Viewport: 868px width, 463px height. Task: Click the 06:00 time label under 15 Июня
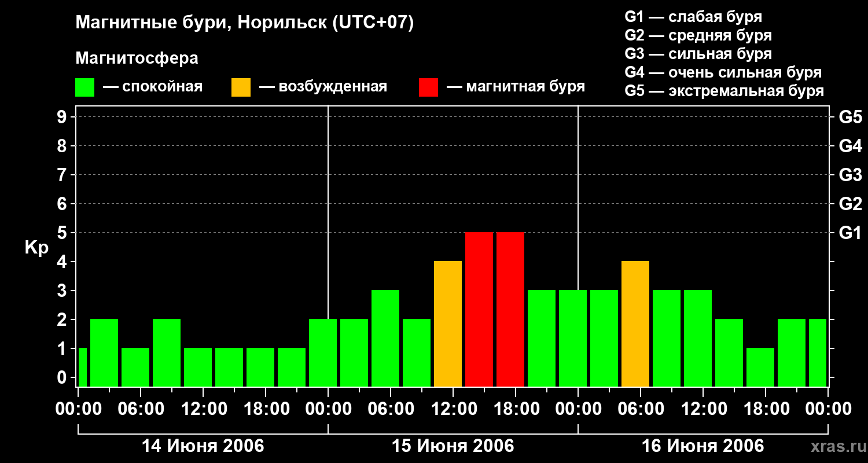point(391,409)
